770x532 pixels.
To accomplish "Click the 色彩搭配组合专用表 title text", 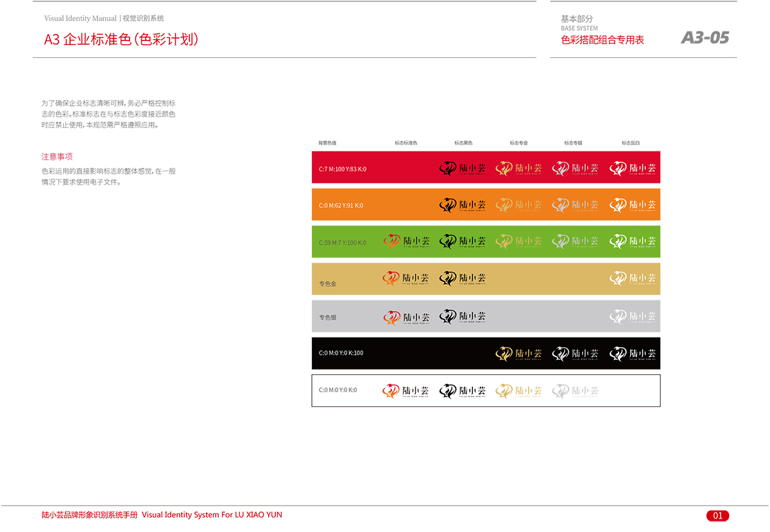I will tap(602, 40).
